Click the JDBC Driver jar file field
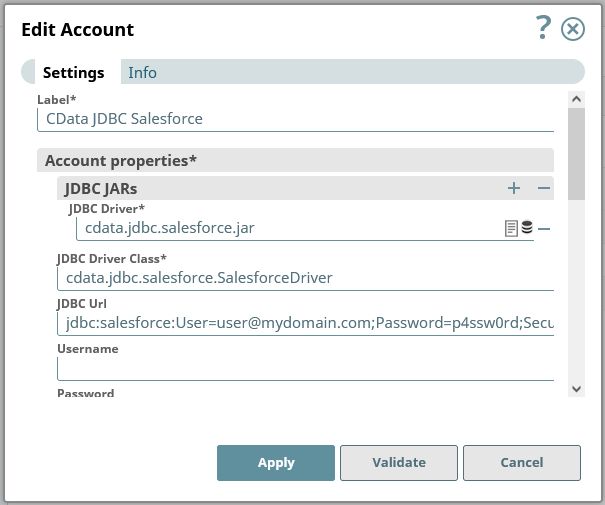The height and width of the screenshot is (505, 605). [x=290, y=229]
